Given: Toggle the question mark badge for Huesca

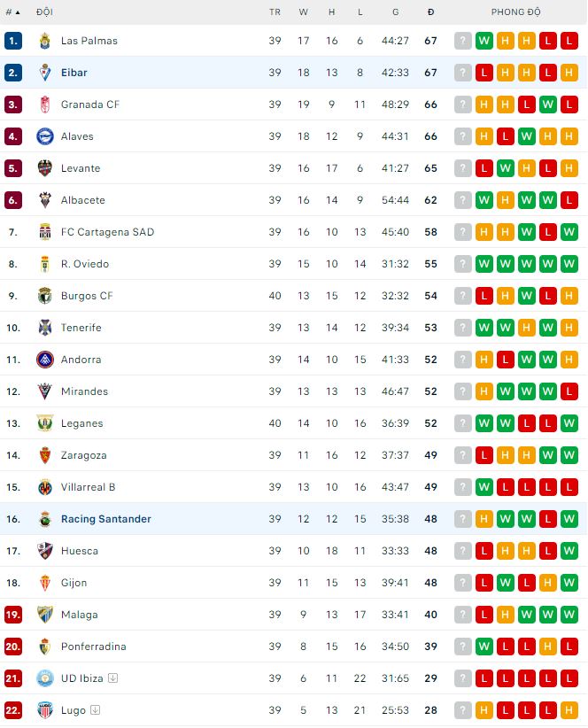Looking at the screenshot, I should click(x=461, y=551).
